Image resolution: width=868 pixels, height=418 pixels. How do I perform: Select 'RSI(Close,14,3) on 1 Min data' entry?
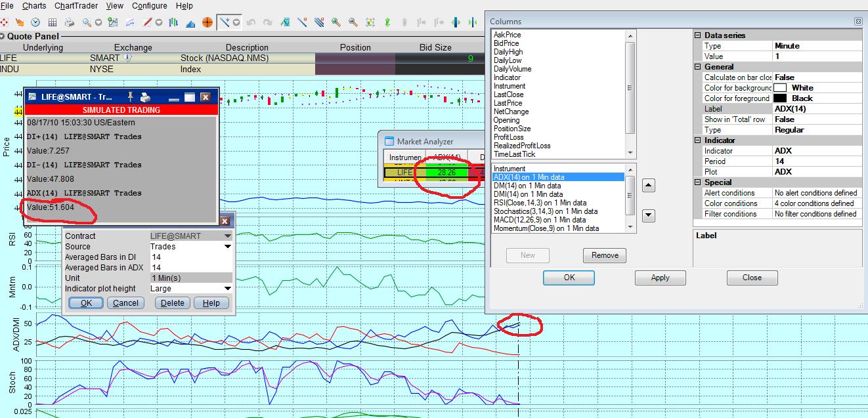point(540,203)
